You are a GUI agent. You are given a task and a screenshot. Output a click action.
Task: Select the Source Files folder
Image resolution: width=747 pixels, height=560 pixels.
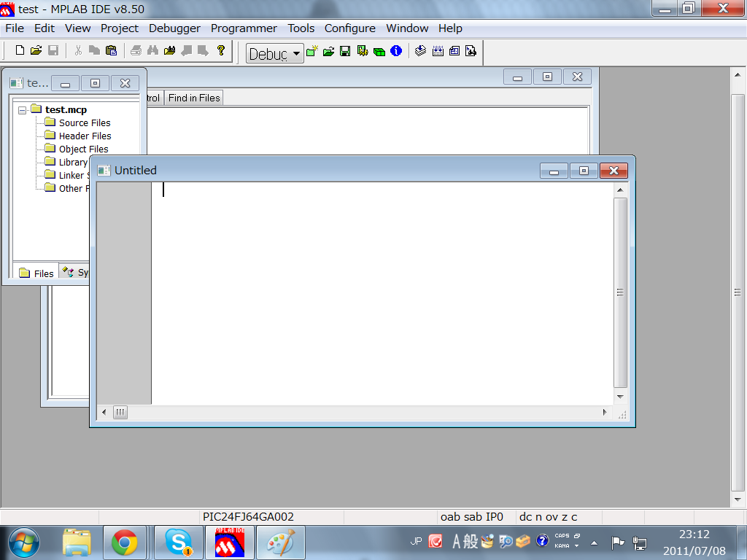[x=85, y=122]
